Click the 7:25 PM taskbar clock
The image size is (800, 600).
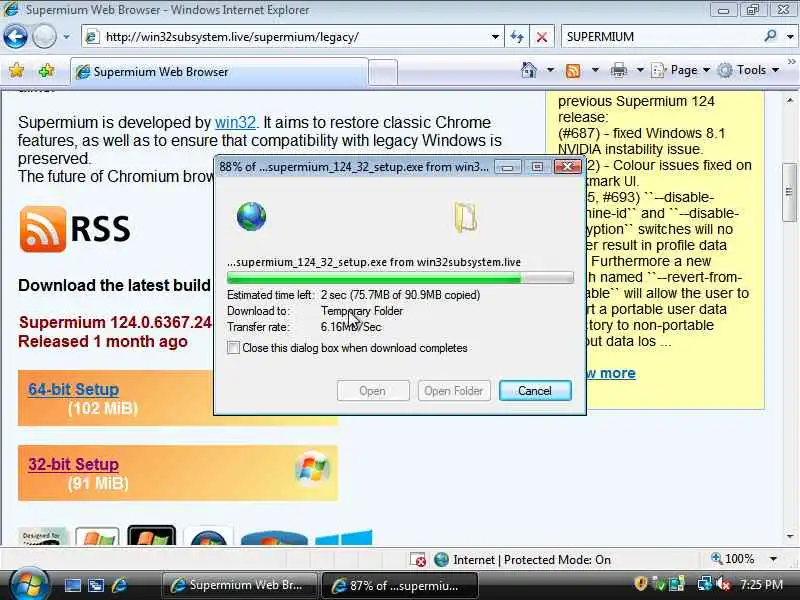[x=761, y=585]
